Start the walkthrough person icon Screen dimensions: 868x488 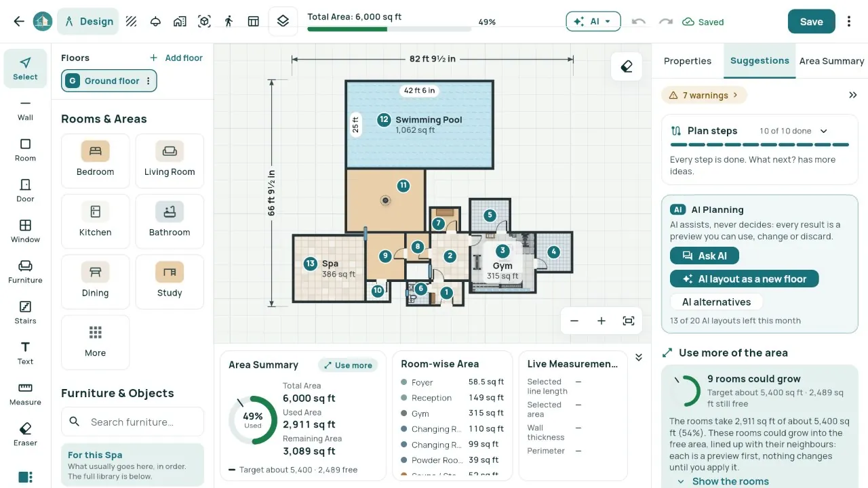(229, 22)
